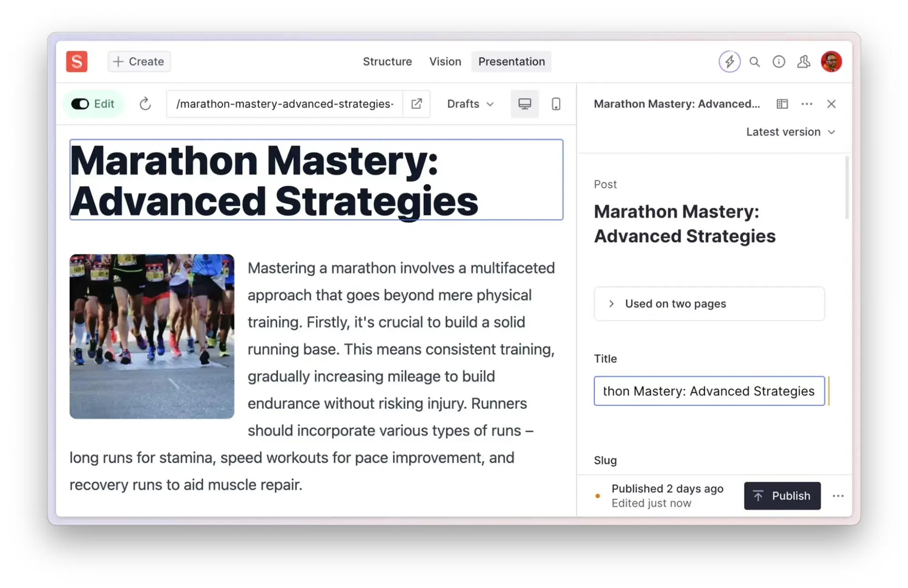The image size is (908, 588).
Task: Click into the Title input field
Action: click(709, 391)
